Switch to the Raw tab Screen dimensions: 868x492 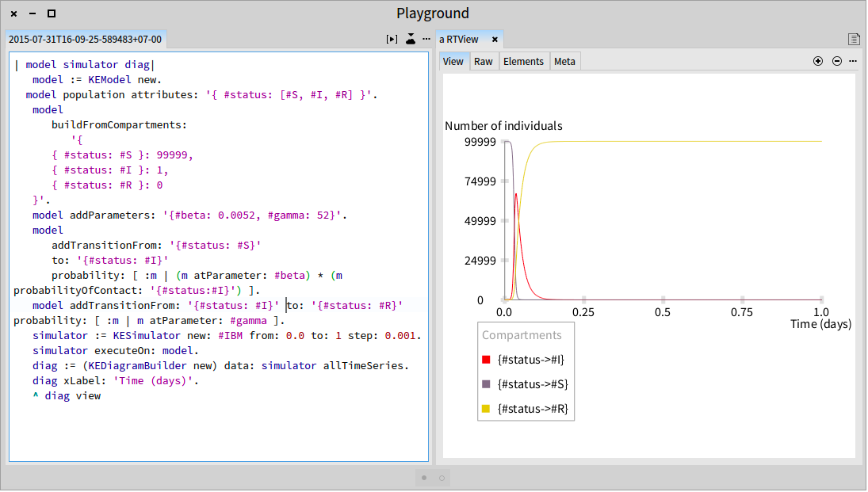click(x=484, y=62)
